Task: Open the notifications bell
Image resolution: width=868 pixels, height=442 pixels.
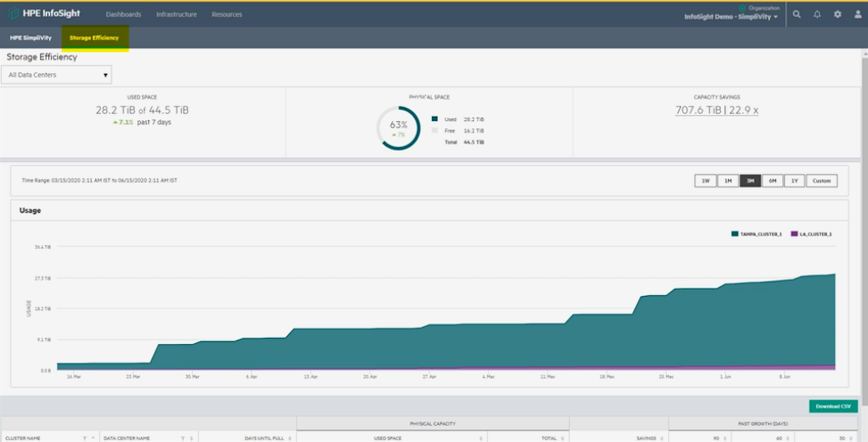Action: tap(817, 14)
